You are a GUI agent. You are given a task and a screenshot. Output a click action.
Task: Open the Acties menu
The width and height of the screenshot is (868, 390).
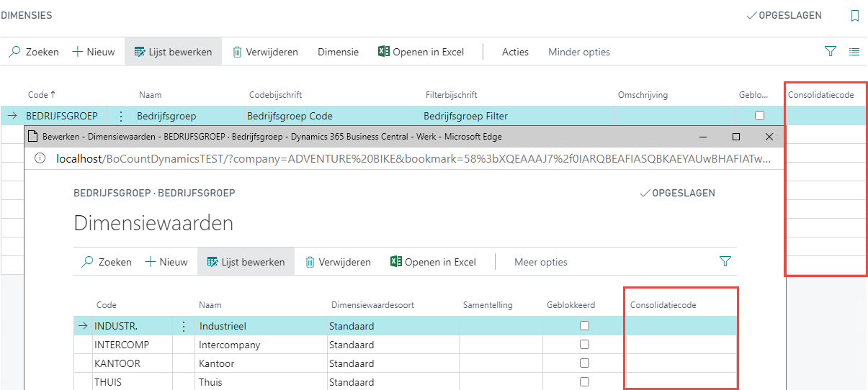(x=515, y=52)
